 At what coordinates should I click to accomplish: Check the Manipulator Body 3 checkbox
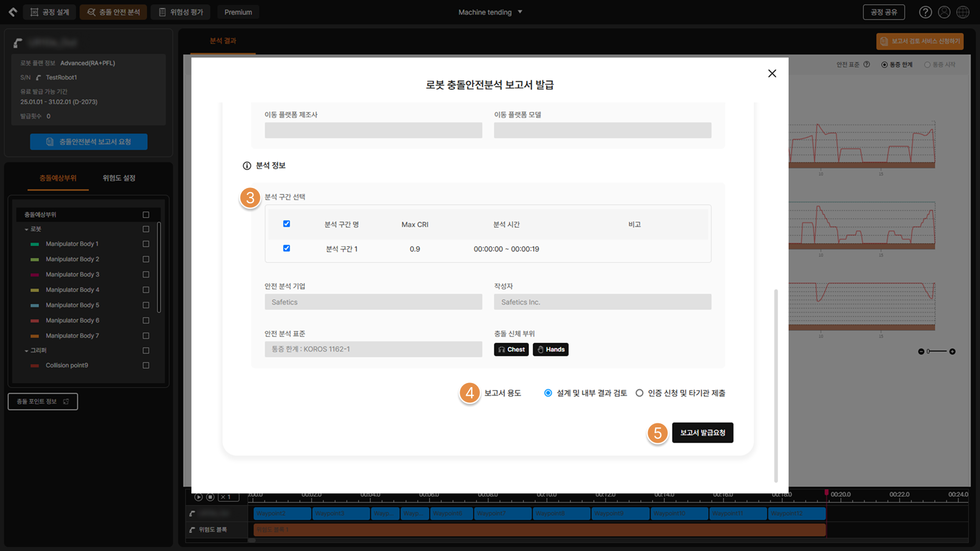pos(146,274)
